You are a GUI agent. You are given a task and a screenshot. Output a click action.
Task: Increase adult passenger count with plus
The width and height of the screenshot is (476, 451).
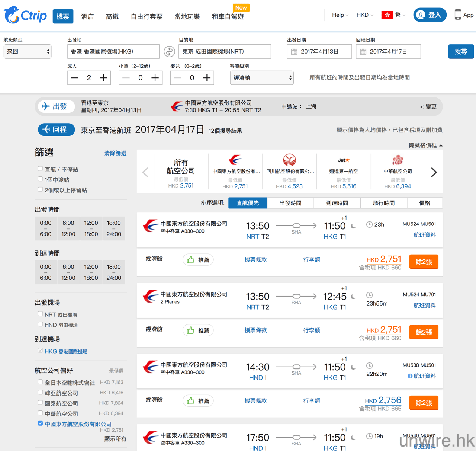pos(104,78)
